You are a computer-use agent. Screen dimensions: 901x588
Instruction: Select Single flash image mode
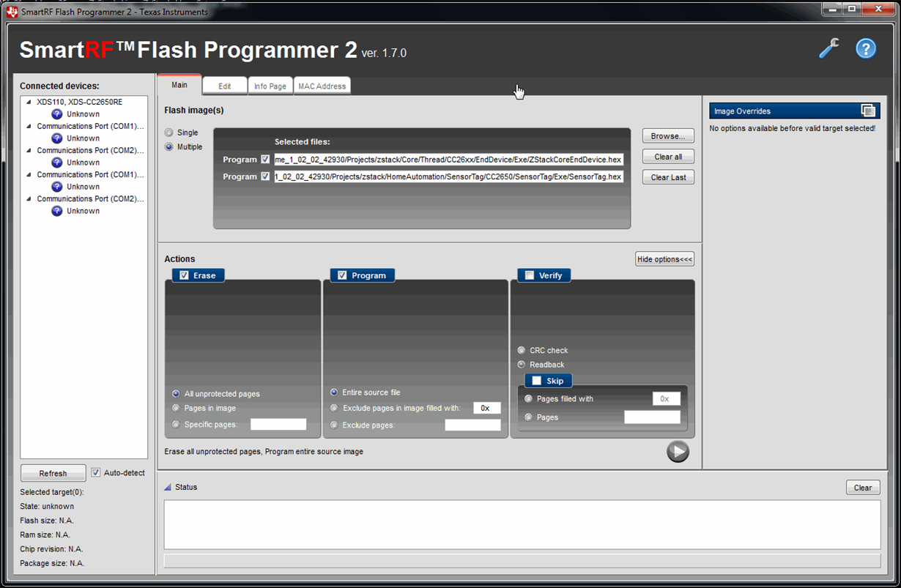(x=169, y=133)
